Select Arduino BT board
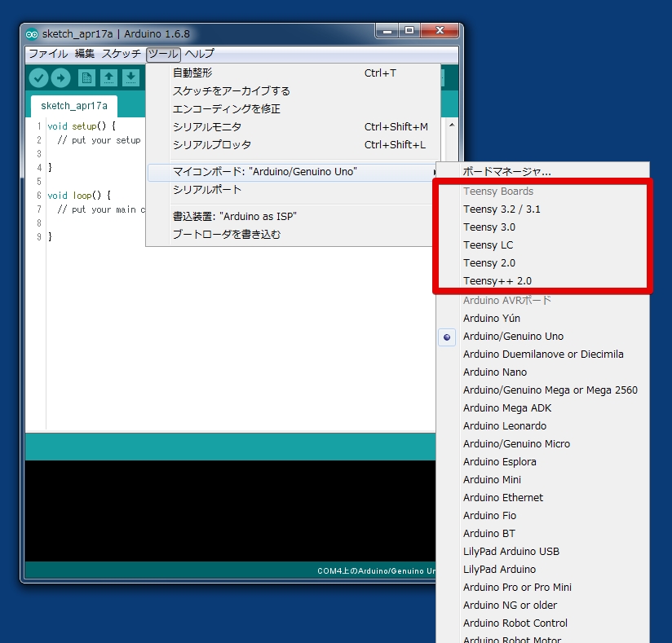 point(542,534)
